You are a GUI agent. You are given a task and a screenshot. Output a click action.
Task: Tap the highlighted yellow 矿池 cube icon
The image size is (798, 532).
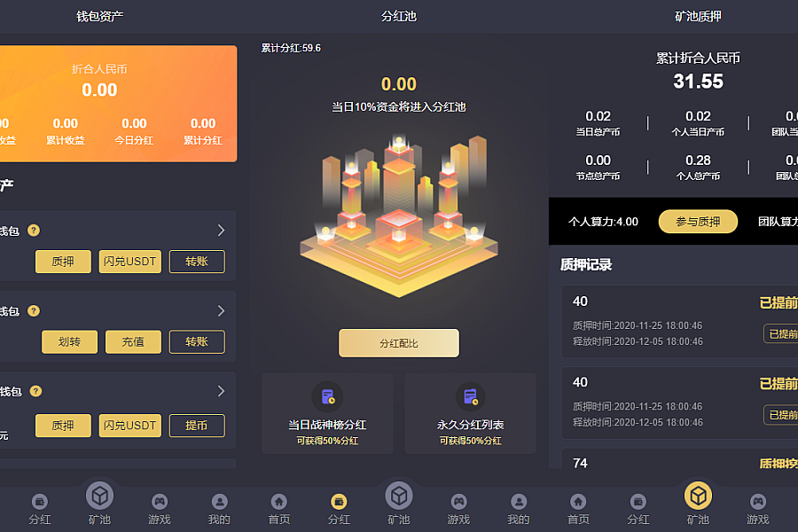[698, 496]
